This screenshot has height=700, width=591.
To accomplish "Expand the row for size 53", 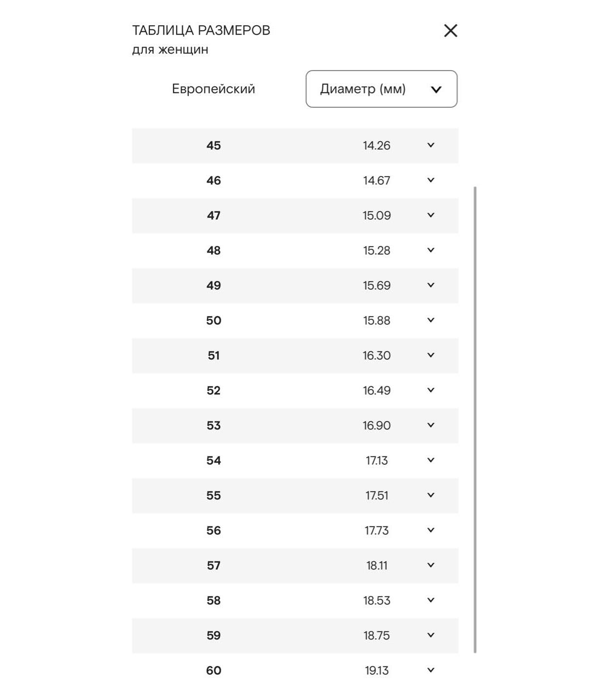I will click(x=431, y=425).
